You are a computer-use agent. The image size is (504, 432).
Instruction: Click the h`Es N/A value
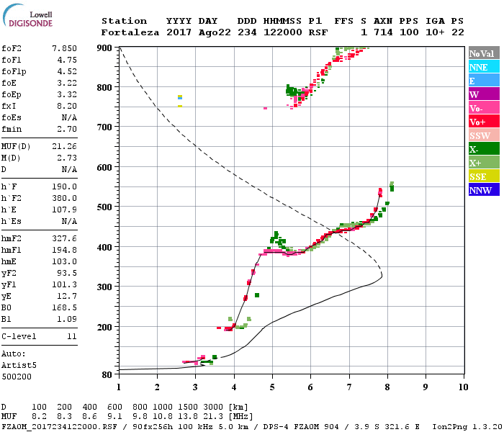[69, 222]
